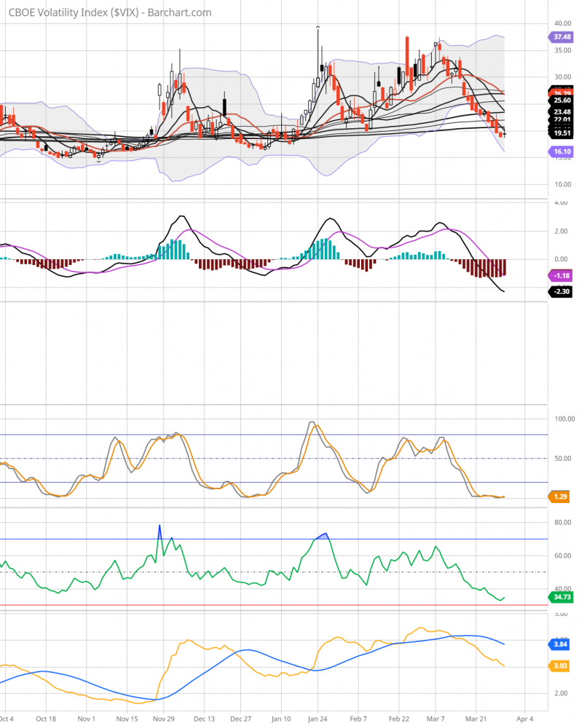Click the black 25.60 moving average label
587x728 pixels.
(x=562, y=100)
